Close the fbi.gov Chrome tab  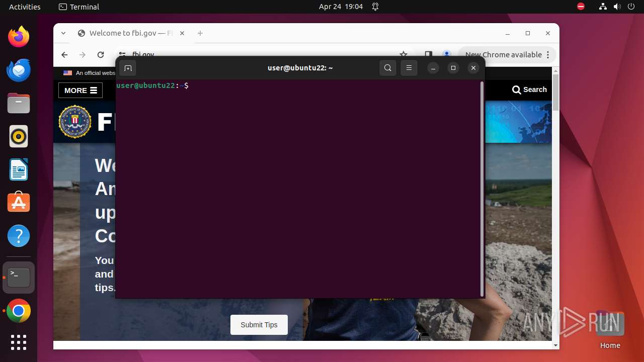tap(182, 33)
